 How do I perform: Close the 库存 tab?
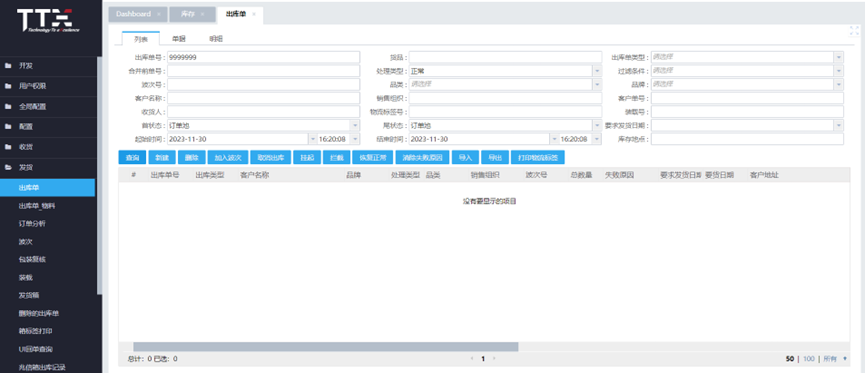tap(202, 14)
